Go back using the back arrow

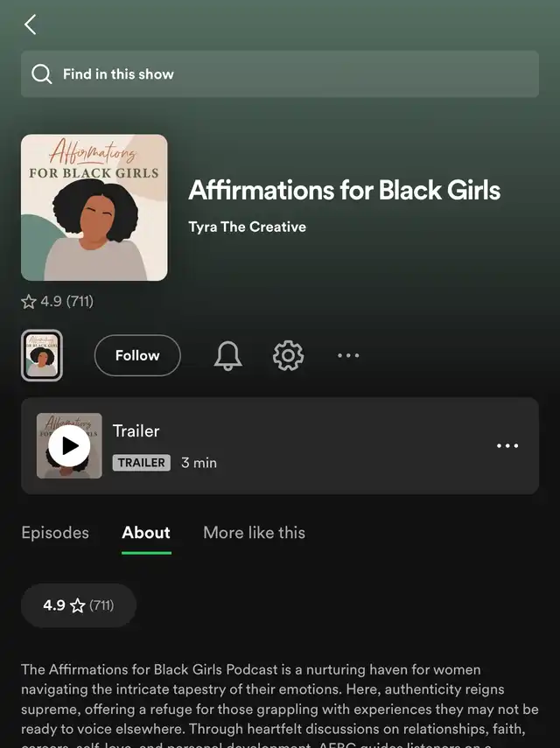click(31, 24)
